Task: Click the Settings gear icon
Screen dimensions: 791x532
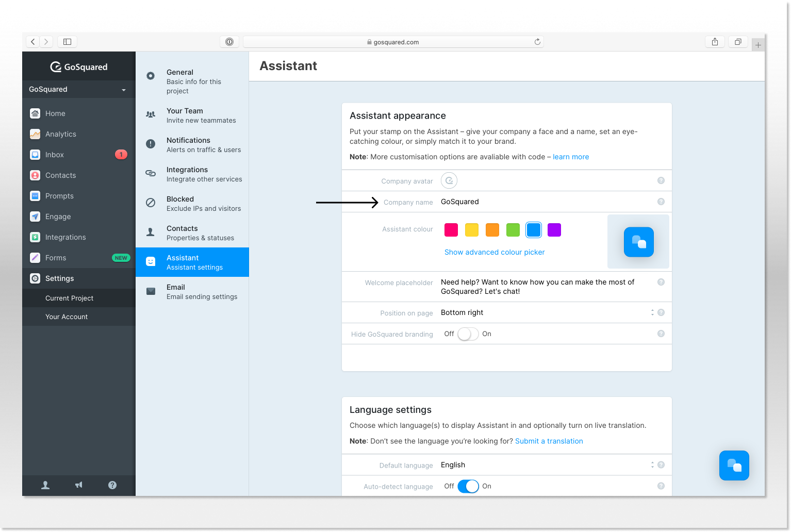Action: click(x=35, y=278)
